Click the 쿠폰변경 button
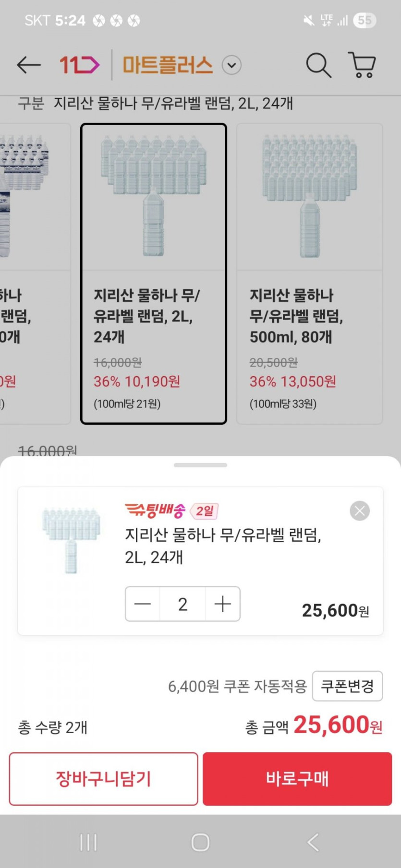This screenshot has height=868, width=401. point(347,686)
